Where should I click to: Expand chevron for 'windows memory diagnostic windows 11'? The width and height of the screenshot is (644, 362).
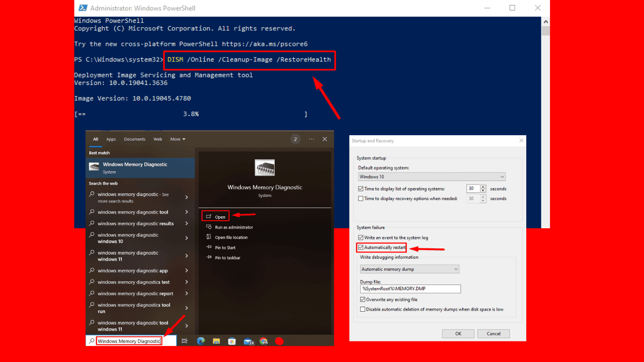pos(187,256)
